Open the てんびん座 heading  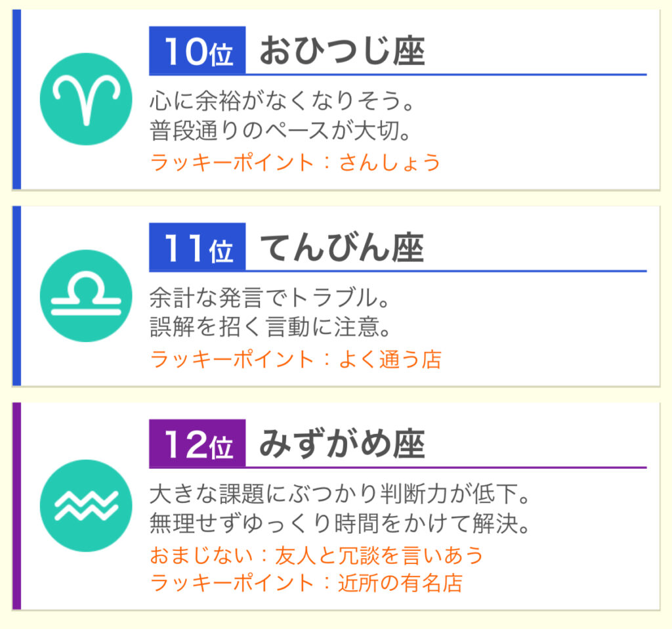click(342, 248)
